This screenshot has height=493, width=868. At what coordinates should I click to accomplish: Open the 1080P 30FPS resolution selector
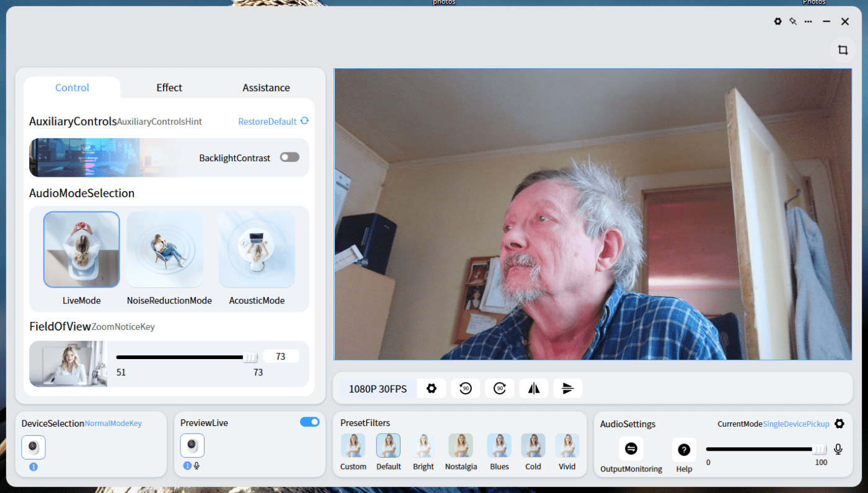pyautogui.click(x=378, y=388)
